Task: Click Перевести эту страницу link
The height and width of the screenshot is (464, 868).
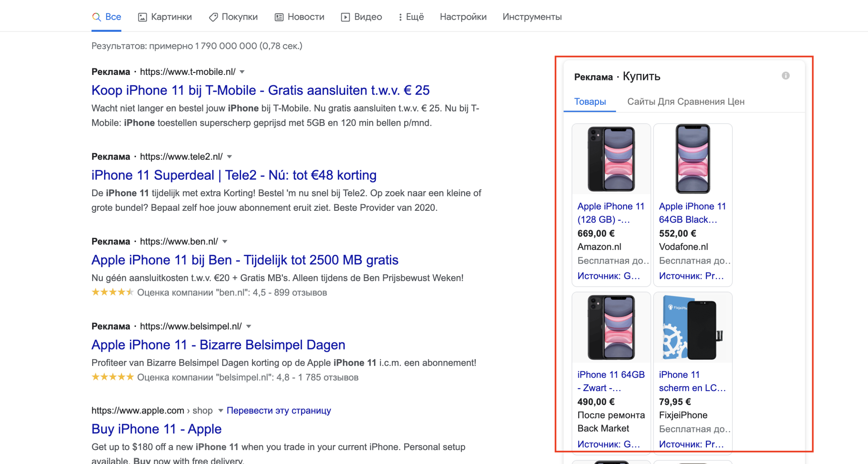Action: 279,410
